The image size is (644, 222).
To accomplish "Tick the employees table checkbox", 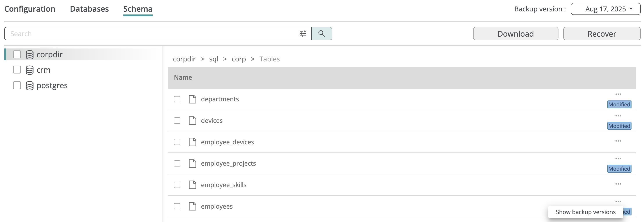I will coord(177,206).
